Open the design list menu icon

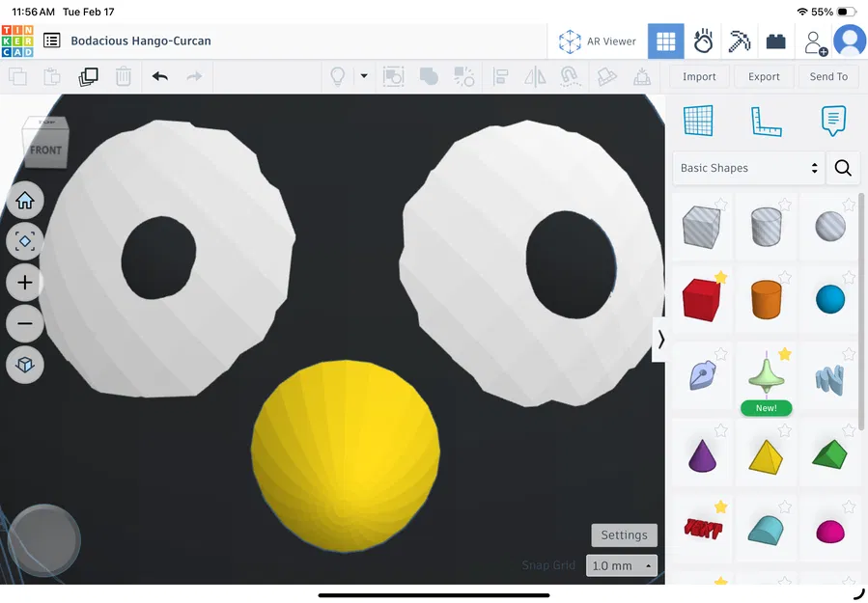pos(52,41)
